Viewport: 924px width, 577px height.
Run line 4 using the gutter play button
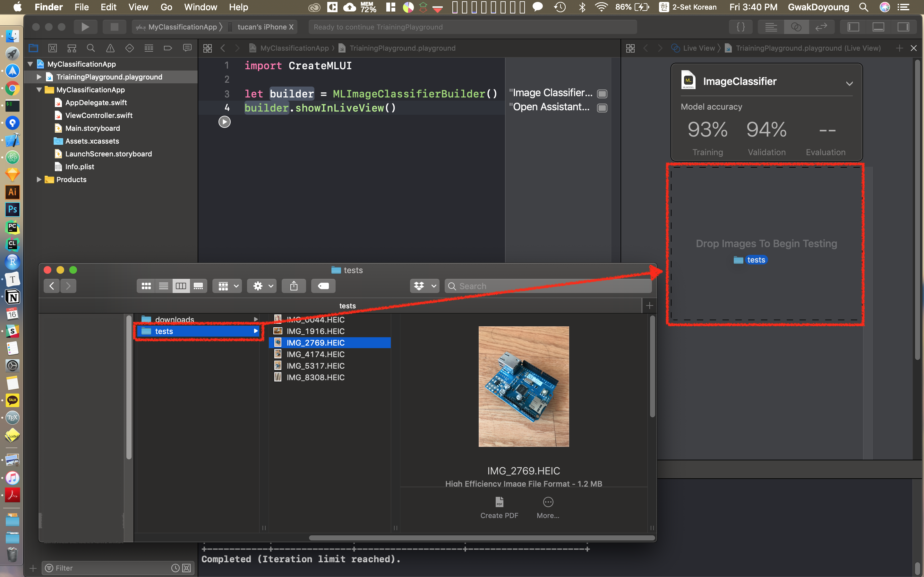(225, 121)
